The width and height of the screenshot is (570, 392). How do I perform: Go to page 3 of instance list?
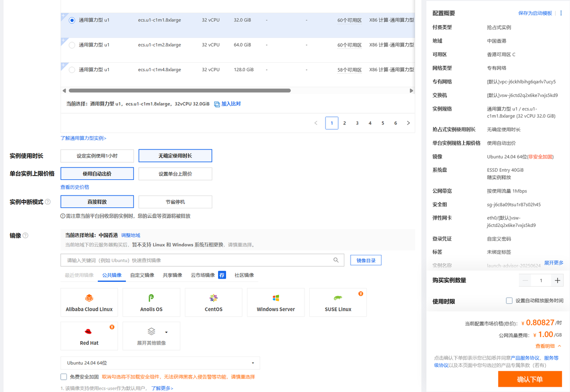tap(357, 123)
